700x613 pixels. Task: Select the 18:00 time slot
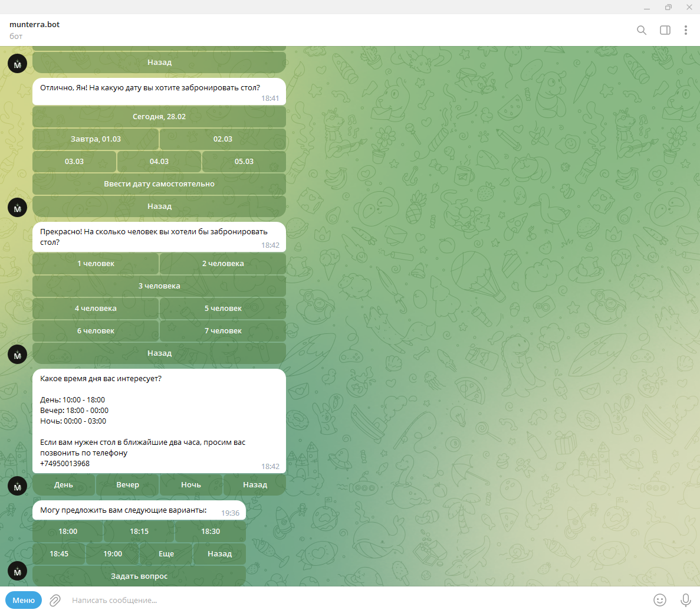tap(68, 531)
